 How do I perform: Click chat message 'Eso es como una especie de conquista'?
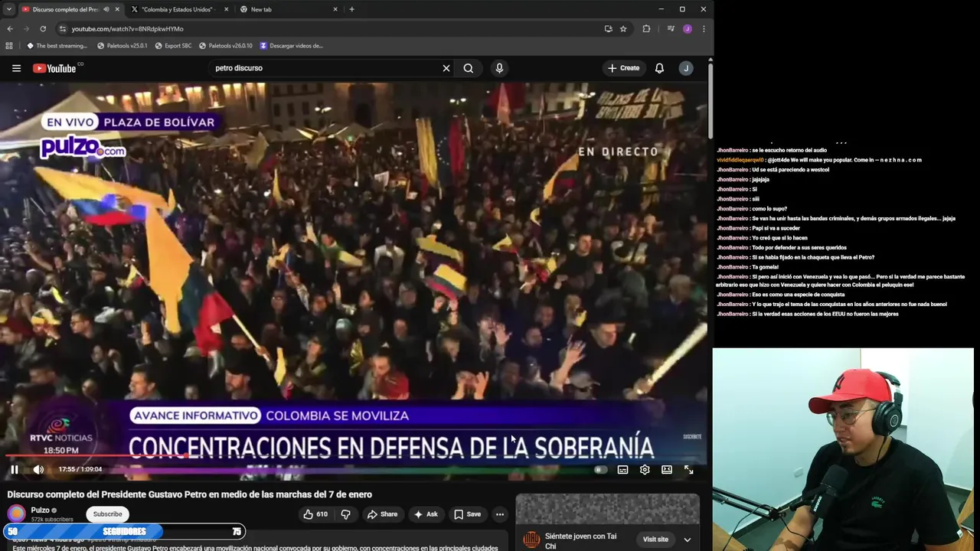(x=782, y=295)
